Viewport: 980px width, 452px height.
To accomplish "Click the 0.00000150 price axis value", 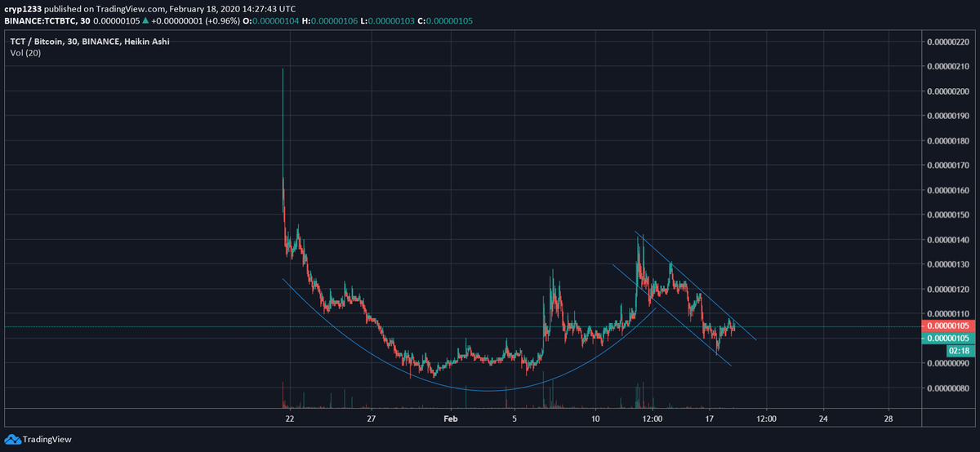I will coord(949,215).
